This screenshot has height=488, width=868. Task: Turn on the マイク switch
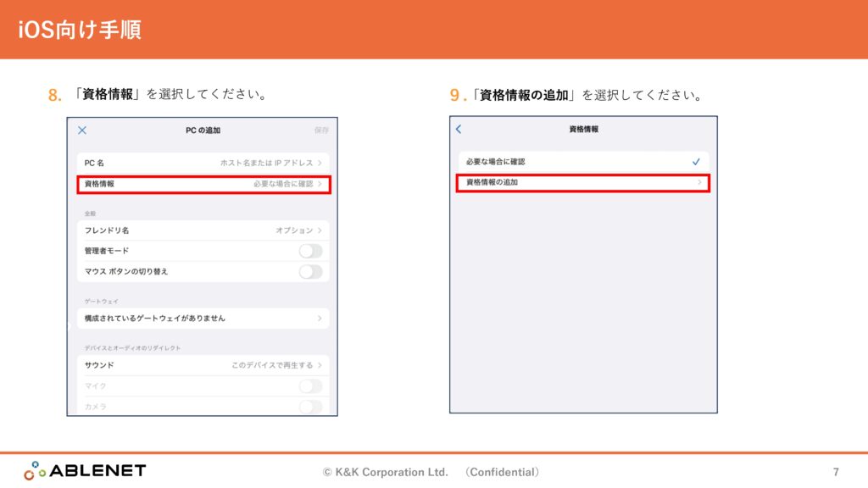[310, 386]
